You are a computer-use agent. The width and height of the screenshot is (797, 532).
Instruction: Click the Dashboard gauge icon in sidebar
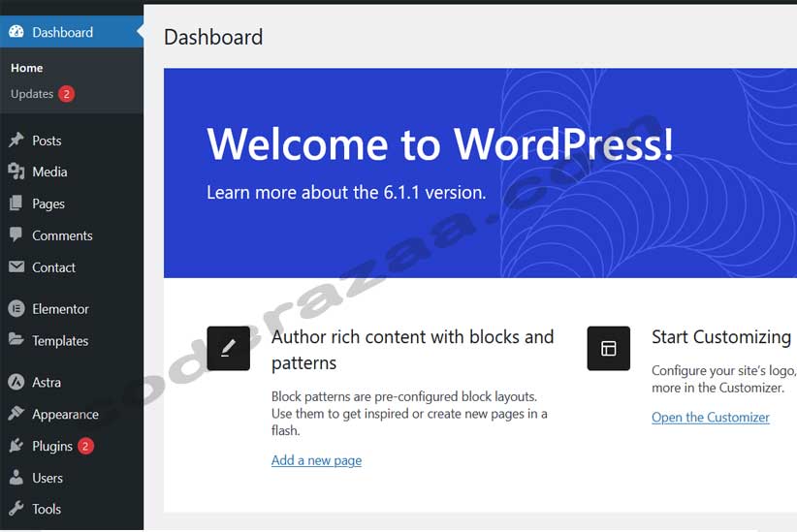click(x=16, y=32)
